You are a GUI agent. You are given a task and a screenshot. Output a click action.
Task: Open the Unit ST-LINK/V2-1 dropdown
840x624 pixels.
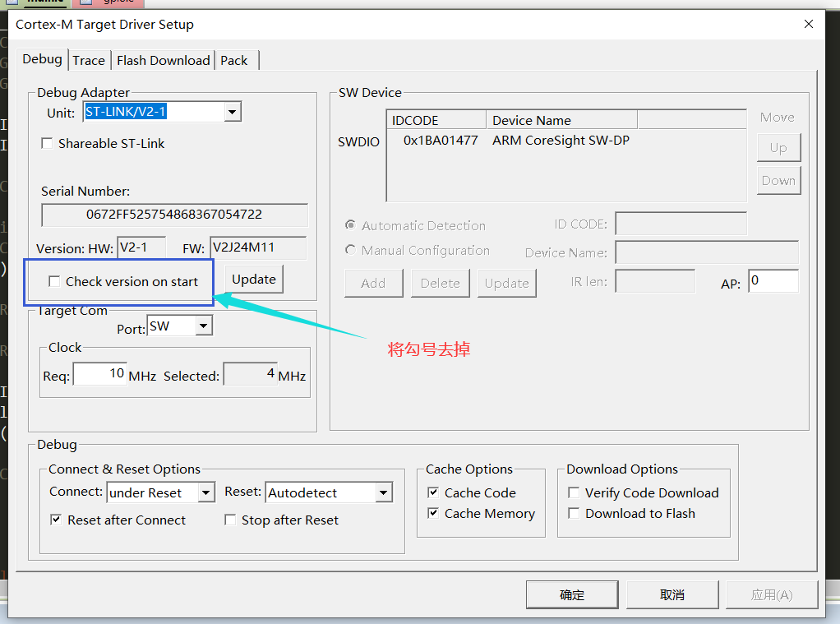pos(232,112)
